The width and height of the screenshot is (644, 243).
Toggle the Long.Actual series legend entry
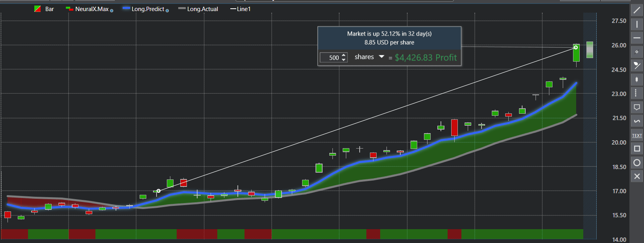tap(198, 9)
